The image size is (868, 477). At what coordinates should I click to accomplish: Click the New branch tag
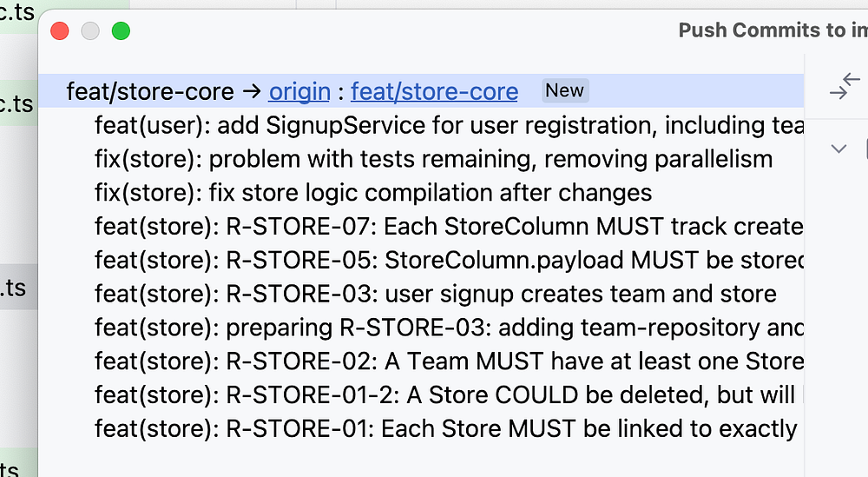tap(564, 90)
